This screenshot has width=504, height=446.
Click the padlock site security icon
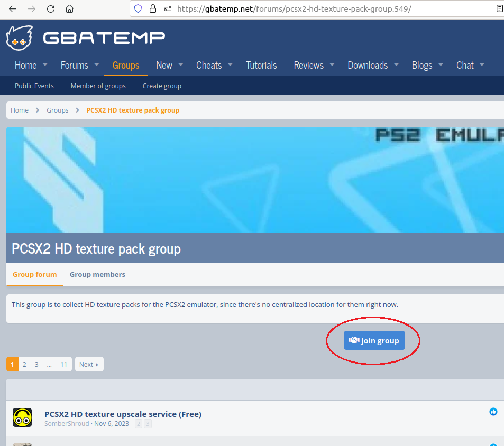point(153,8)
